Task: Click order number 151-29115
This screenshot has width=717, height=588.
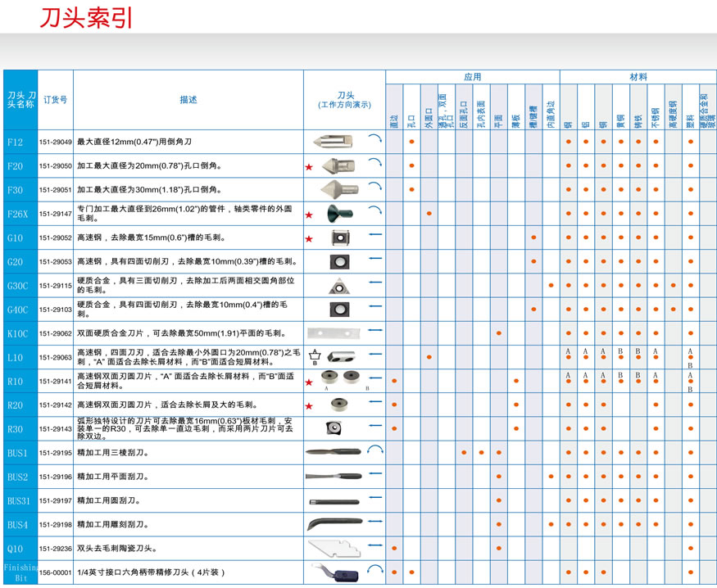Action: pyautogui.click(x=56, y=286)
